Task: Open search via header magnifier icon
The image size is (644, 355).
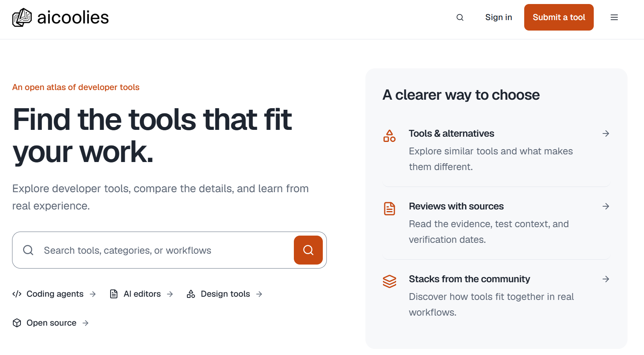Action: [460, 17]
